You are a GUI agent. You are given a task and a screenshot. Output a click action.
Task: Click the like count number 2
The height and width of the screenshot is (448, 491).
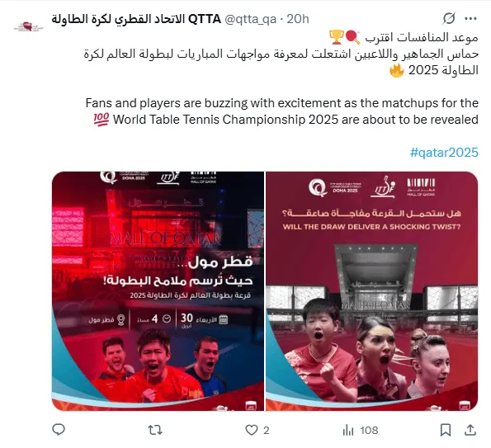pyautogui.click(x=267, y=431)
